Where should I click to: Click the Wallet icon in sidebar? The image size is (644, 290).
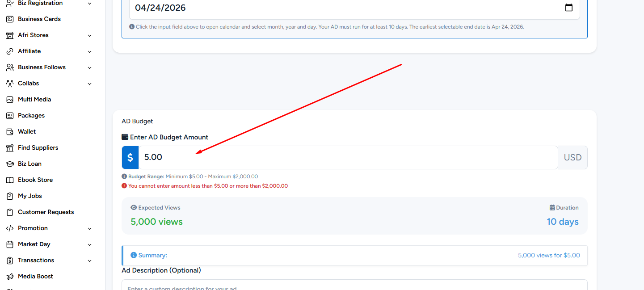pyautogui.click(x=10, y=132)
